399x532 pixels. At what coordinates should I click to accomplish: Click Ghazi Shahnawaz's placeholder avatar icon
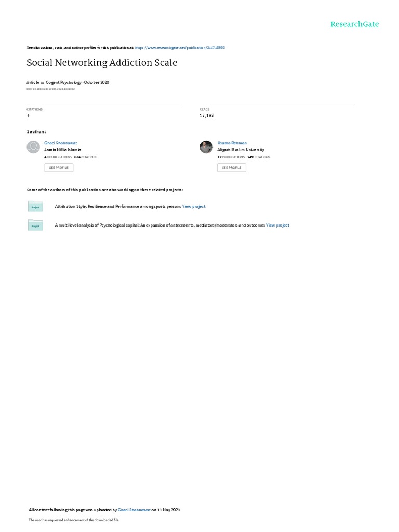(33, 147)
